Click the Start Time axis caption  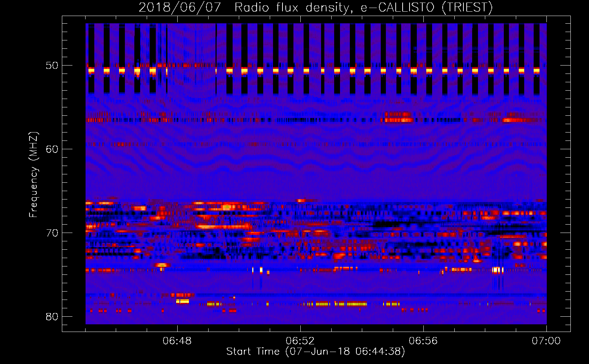[x=316, y=352]
